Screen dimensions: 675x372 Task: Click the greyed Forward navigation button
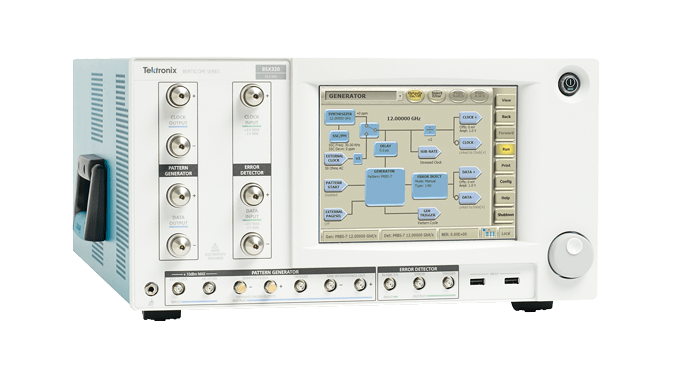pos(505,133)
